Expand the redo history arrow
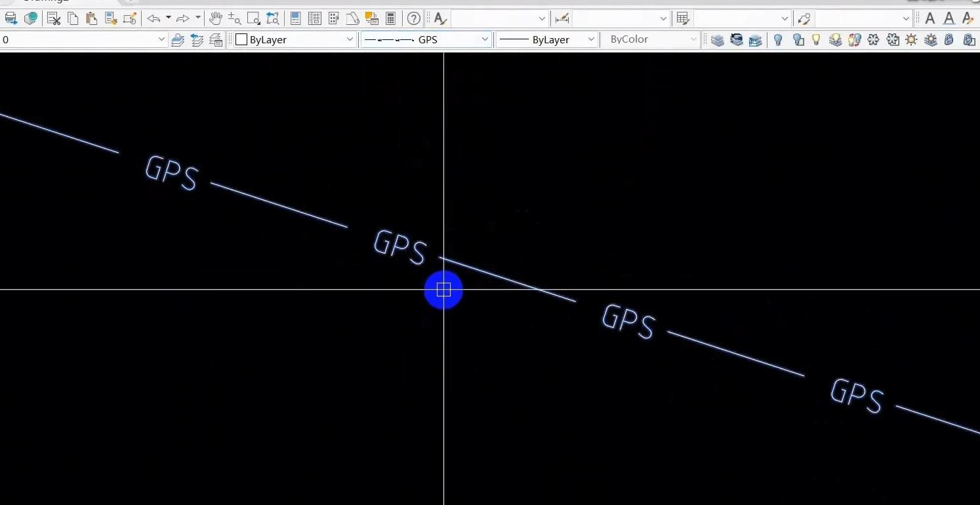This screenshot has height=505, width=980. pyautogui.click(x=198, y=18)
